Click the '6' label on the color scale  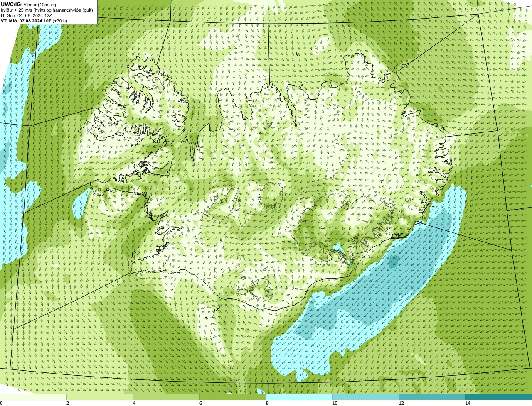[x=200, y=403]
